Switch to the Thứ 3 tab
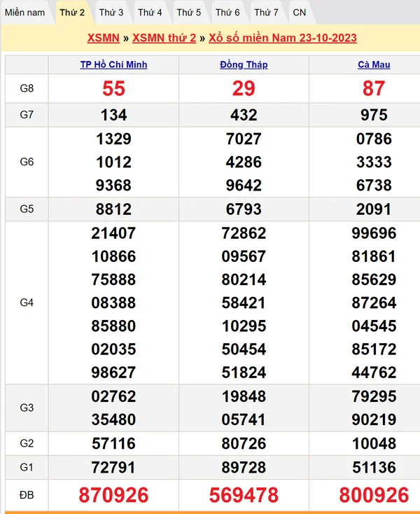 tap(111, 13)
